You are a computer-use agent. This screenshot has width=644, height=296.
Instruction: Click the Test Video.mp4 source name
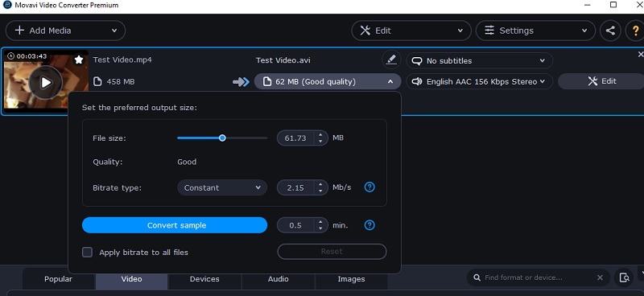point(122,60)
